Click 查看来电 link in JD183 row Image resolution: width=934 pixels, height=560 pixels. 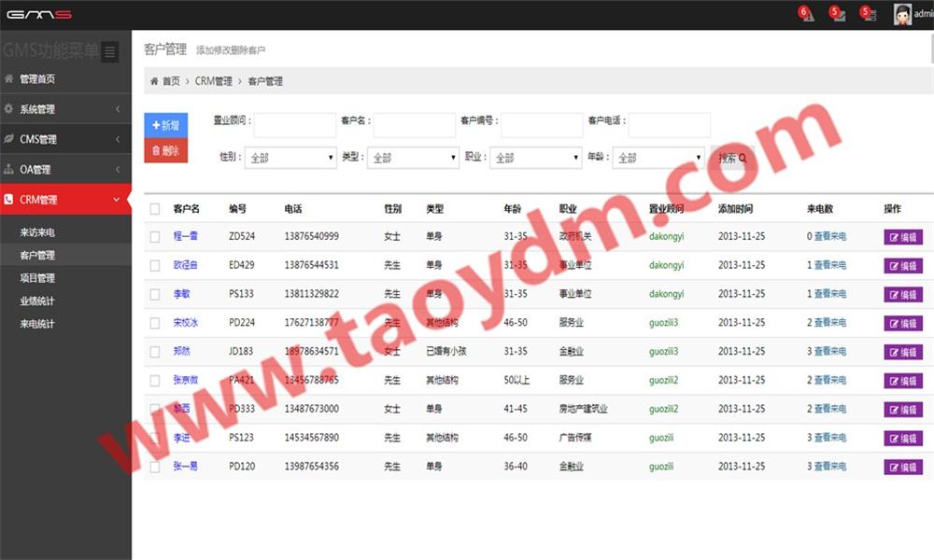point(829,351)
